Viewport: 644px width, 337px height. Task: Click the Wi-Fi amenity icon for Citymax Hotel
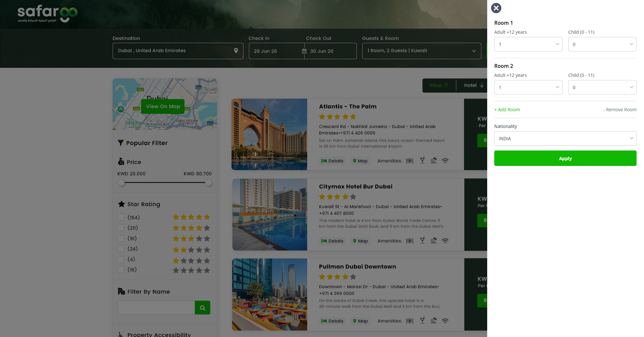445,241
